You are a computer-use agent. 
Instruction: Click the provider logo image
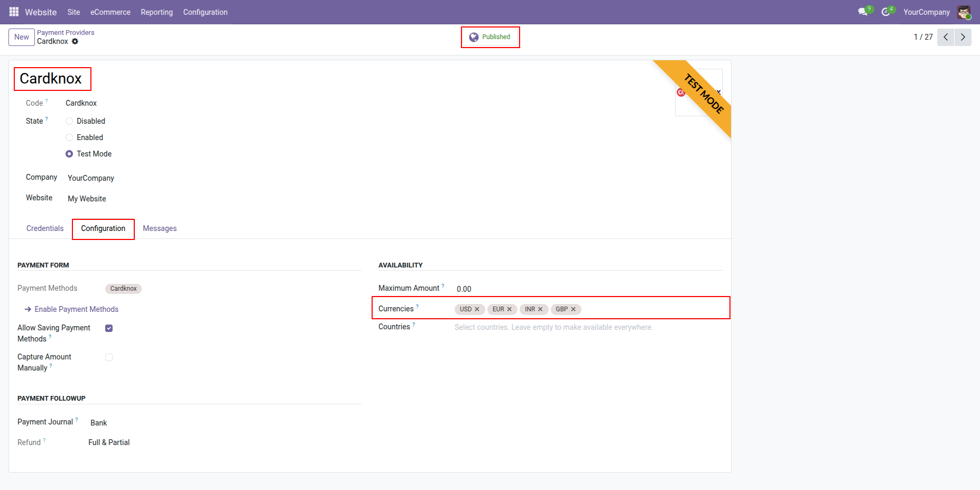click(698, 93)
